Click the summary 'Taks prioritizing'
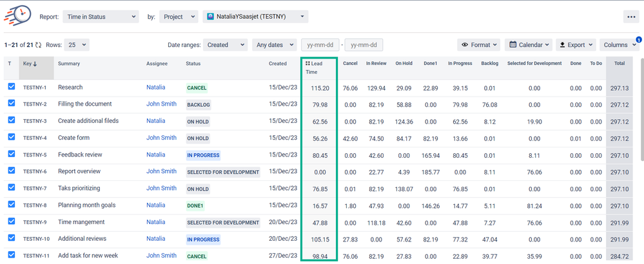 [79, 188]
